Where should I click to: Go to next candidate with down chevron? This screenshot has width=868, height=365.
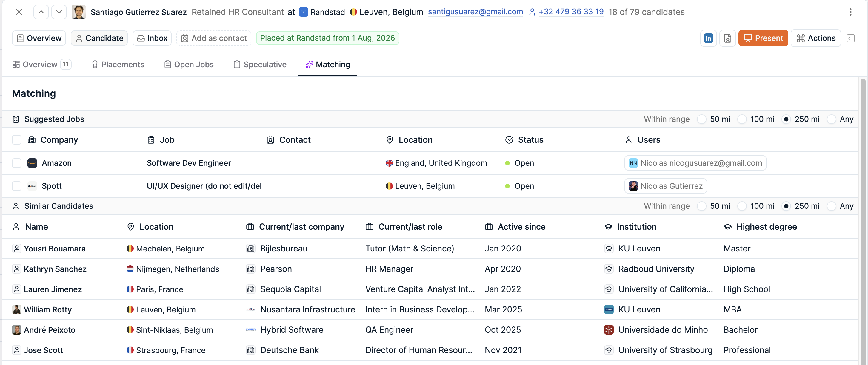coord(59,12)
